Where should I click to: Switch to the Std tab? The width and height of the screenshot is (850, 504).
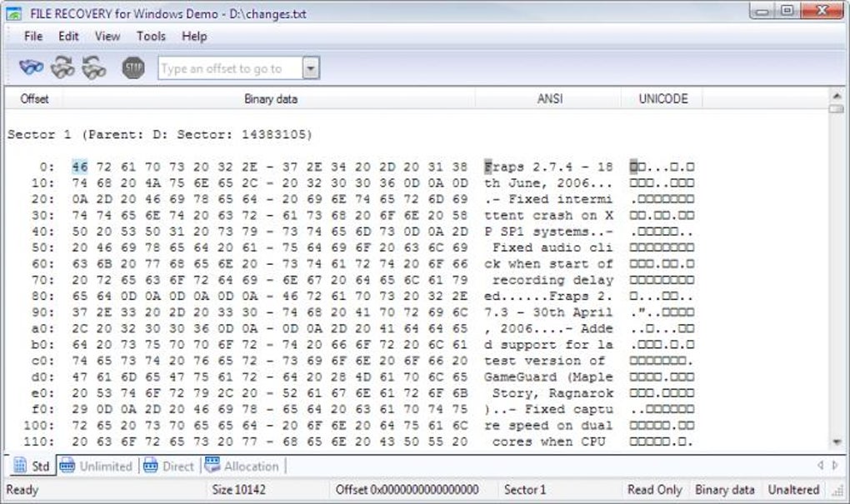point(32,466)
